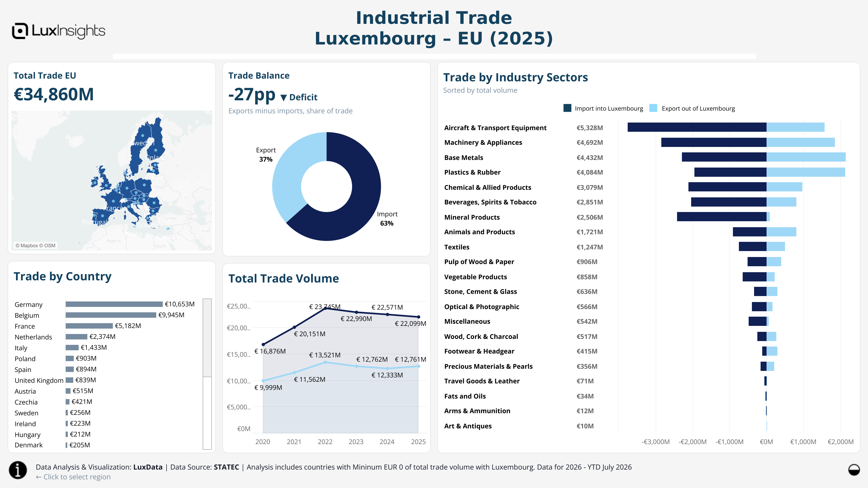Screen dimensions: 868x488
Task: Click the Vegetable Products label
Action: 476,277
